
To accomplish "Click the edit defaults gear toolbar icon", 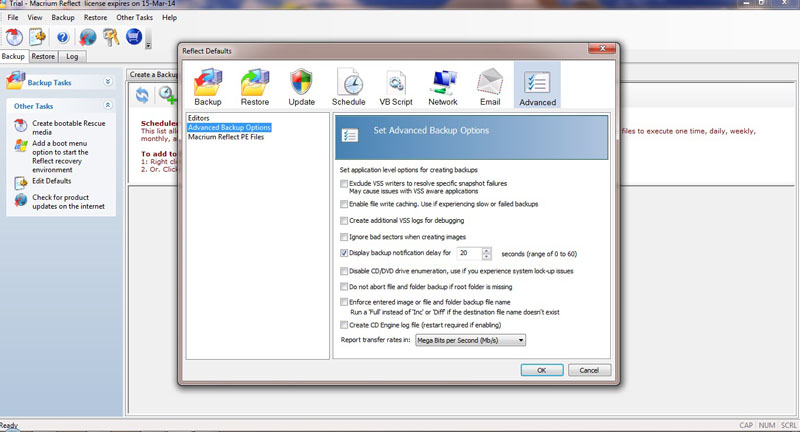I will coord(37,37).
